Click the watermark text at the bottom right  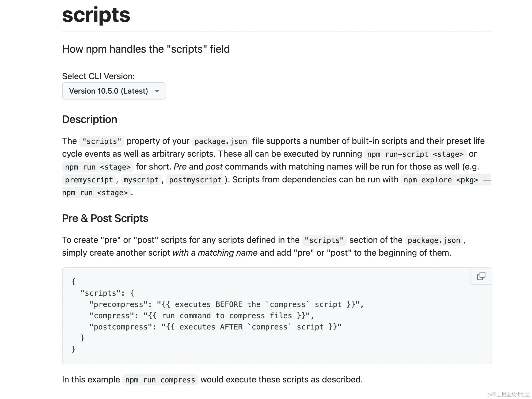[x=508, y=395]
